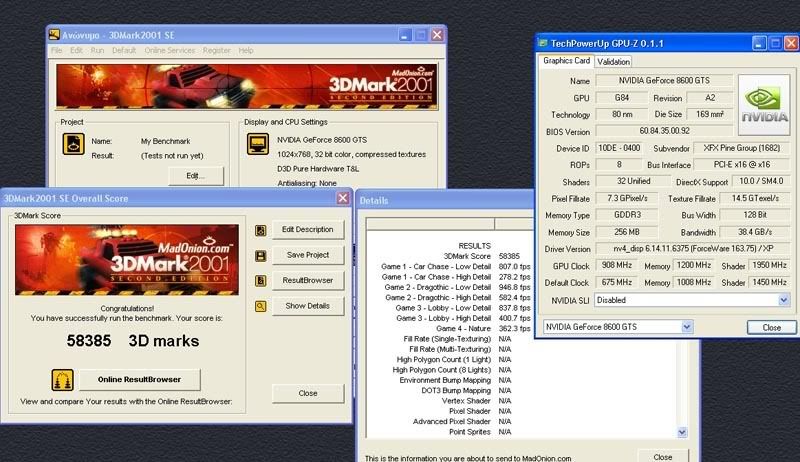Click the Shader 1950 MHz field

(769, 265)
